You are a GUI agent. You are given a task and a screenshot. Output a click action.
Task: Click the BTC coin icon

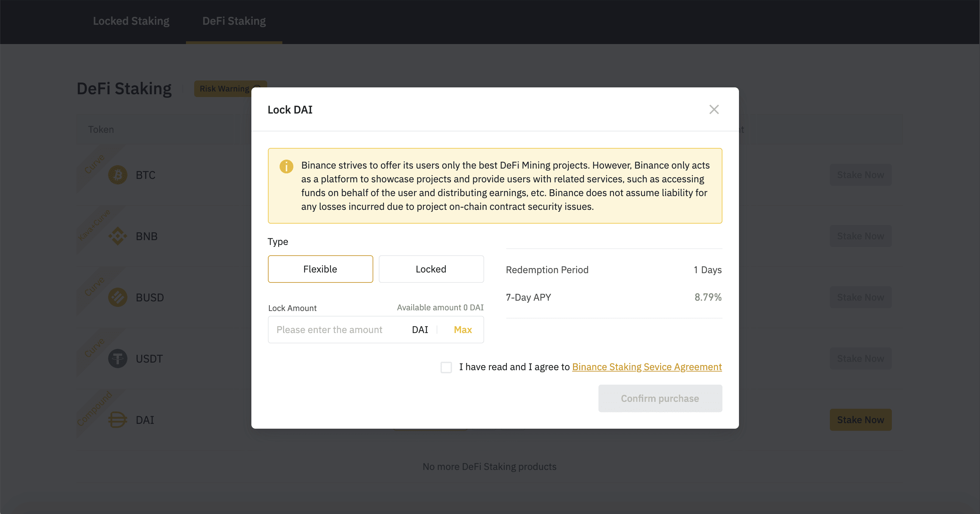[117, 175]
